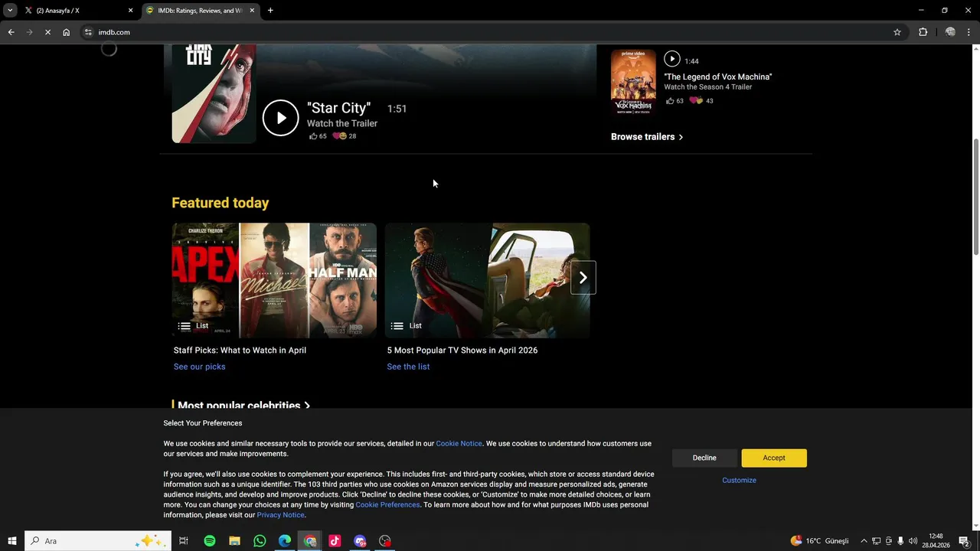Click See our picks link
The width and height of the screenshot is (980, 551).
coord(199,367)
